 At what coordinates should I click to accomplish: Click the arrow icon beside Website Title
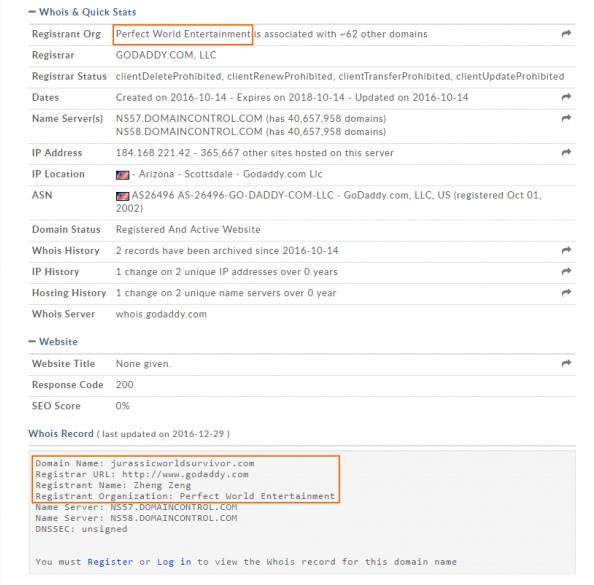[x=566, y=363]
